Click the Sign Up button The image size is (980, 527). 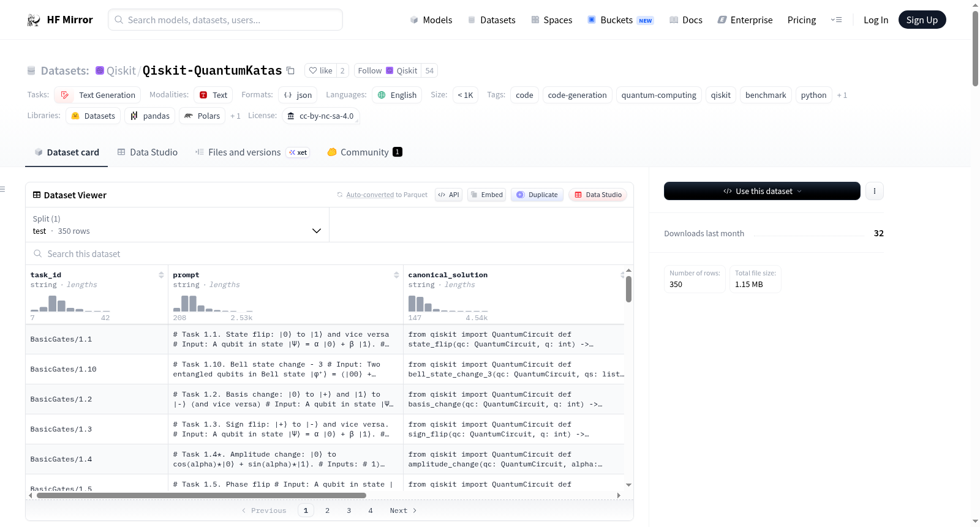tap(922, 20)
